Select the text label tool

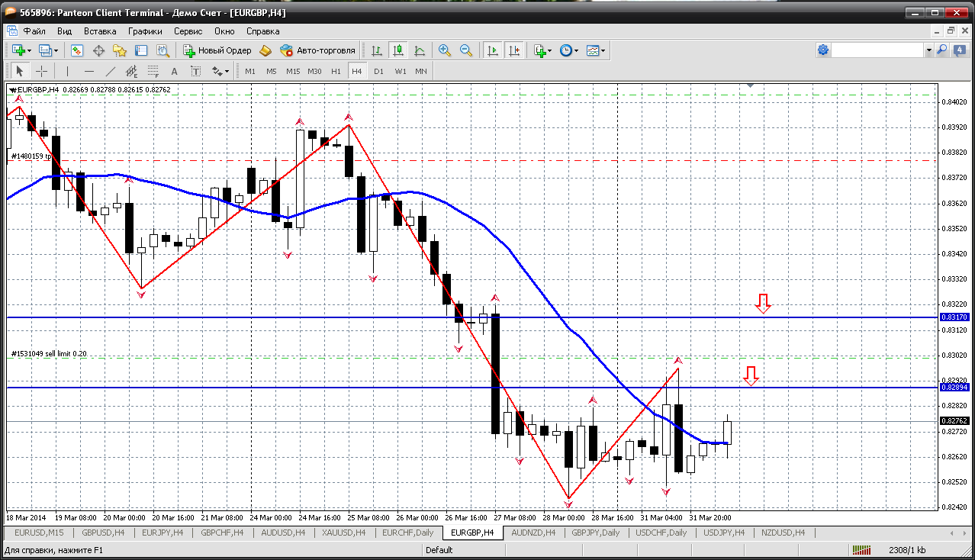click(195, 71)
